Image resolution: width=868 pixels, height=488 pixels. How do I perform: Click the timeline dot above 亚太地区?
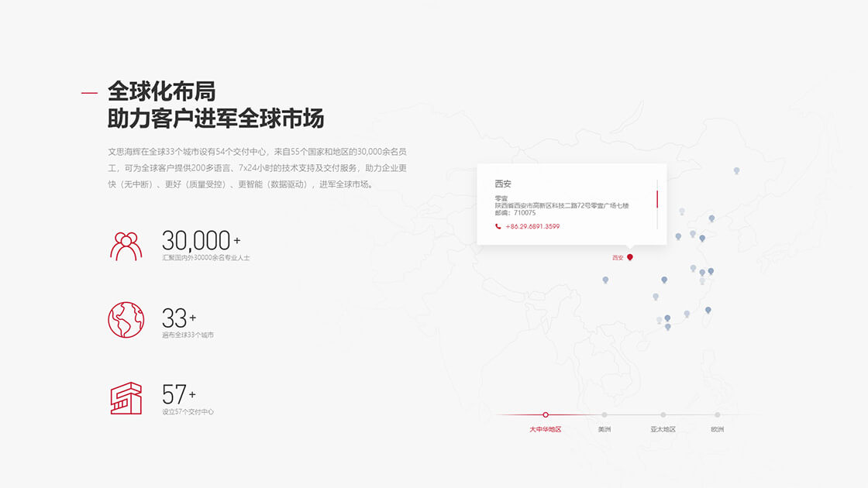[663, 415]
